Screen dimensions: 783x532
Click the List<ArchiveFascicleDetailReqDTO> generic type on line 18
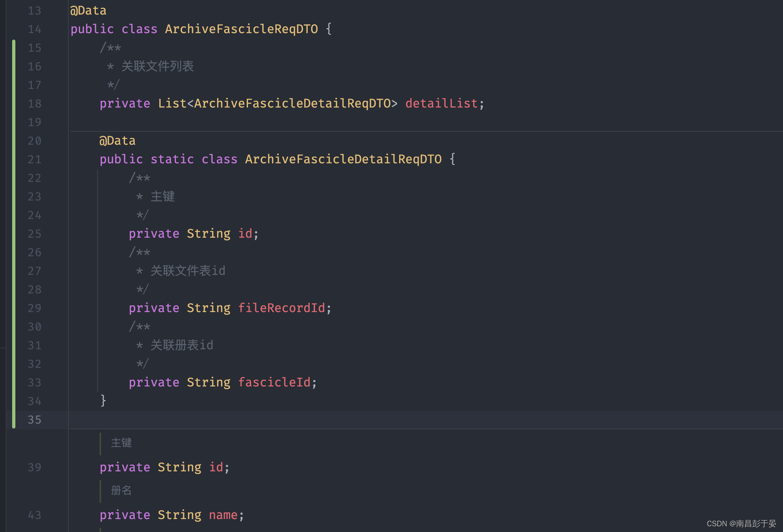[278, 103]
